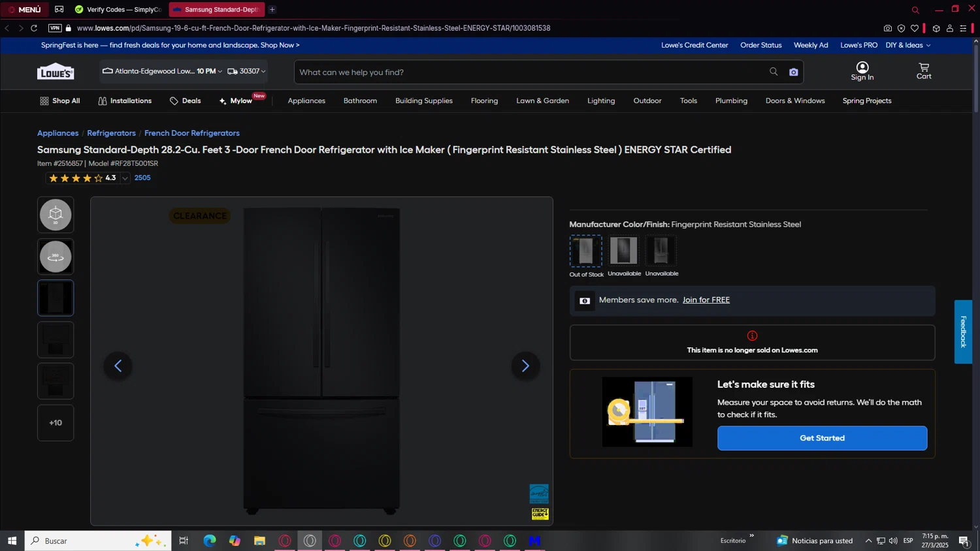Show the previous product image
Screen dimensions: 980x551
[x=118, y=366]
